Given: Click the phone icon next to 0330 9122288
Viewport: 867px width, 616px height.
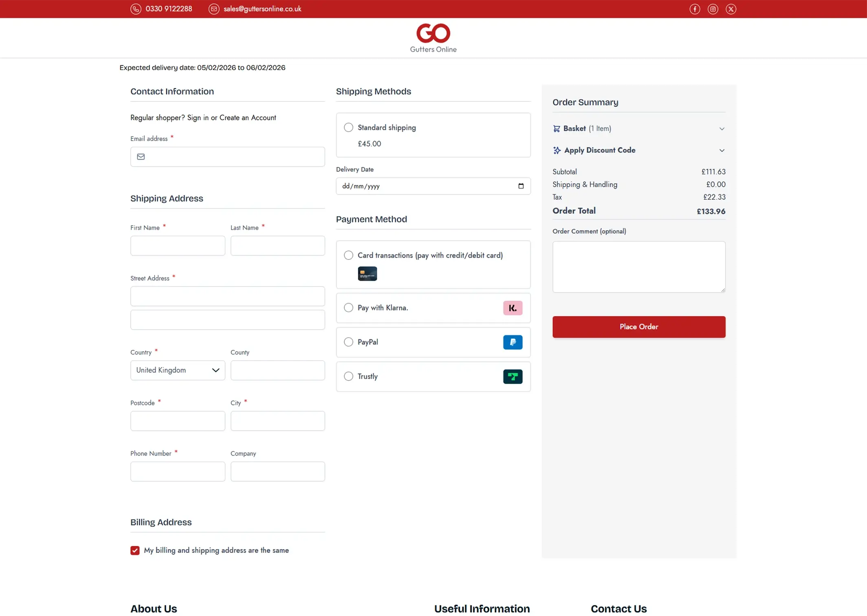Looking at the screenshot, I should 136,9.
